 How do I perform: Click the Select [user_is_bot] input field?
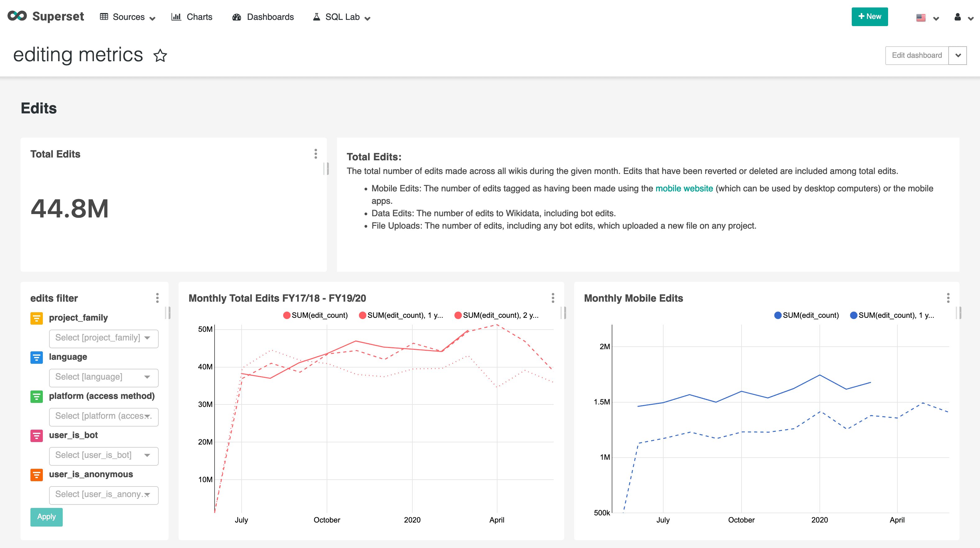pos(103,455)
